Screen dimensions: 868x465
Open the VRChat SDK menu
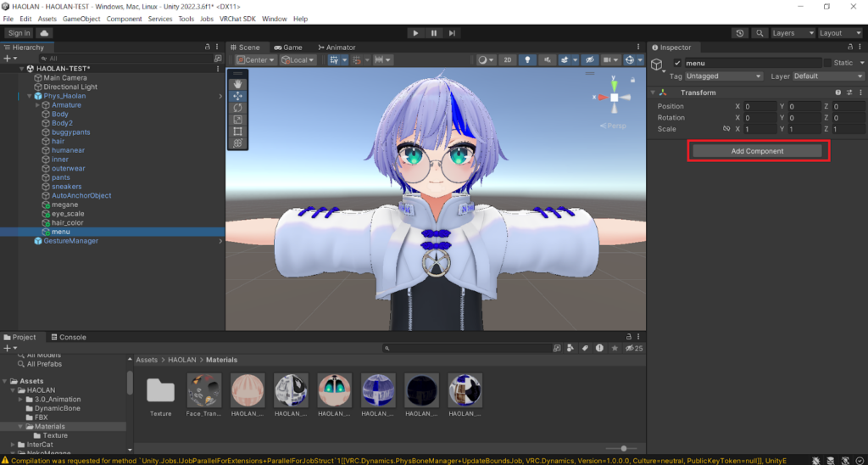coord(238,19)
